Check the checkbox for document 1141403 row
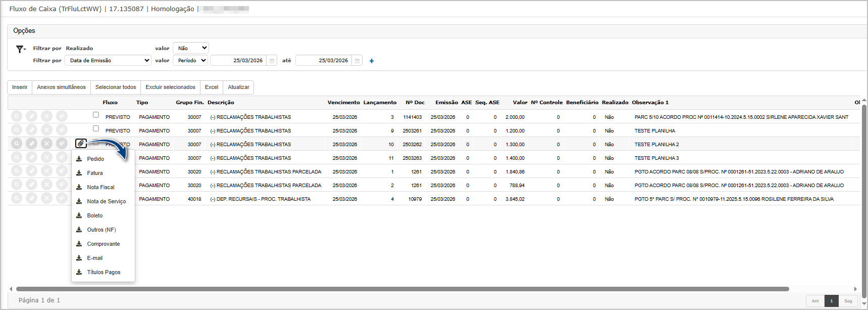 tap(96, 115)
